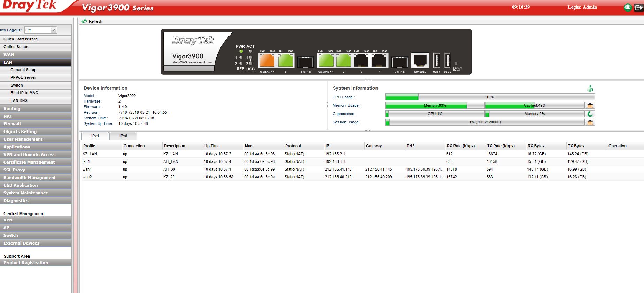Click the orange GigaLAN 1 port
Image resolution: width=644 pixels, height=293 pixels.
pos(267,61)
